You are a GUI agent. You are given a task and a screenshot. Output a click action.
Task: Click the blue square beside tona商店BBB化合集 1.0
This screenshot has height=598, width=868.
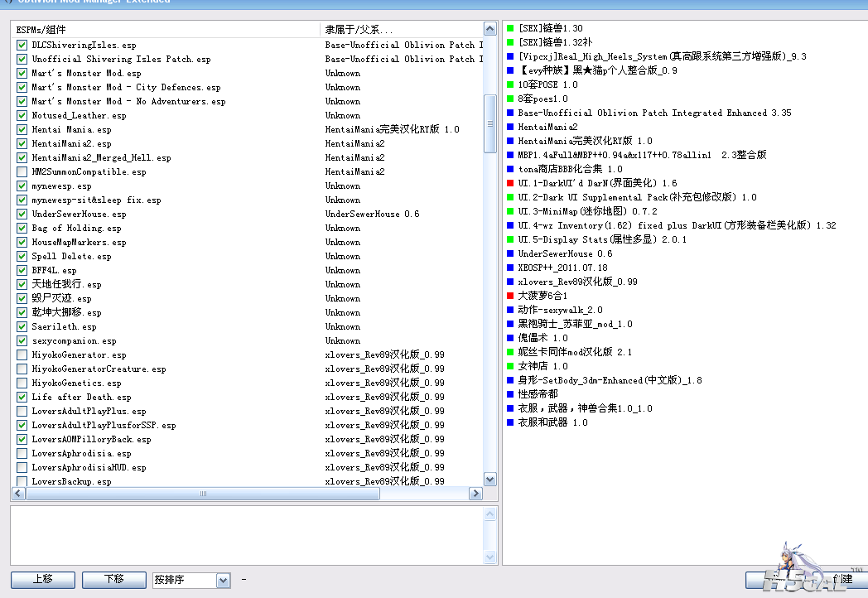[510, 169]
